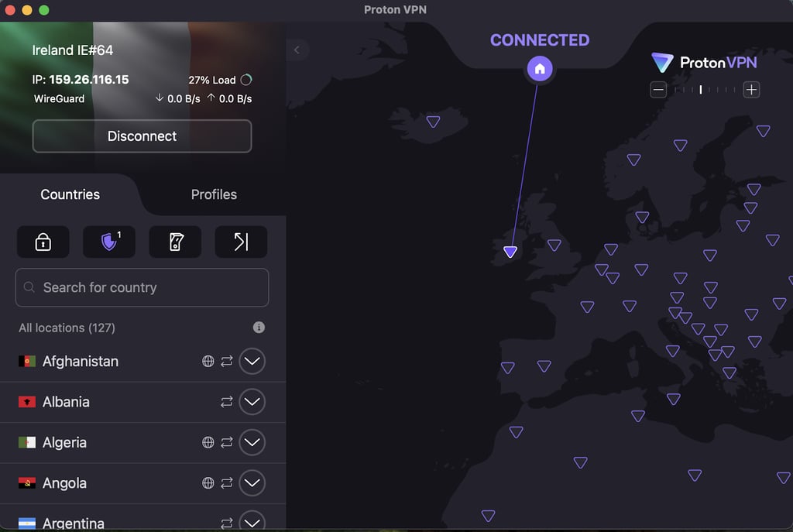The height and width of the screenshot is (532, 793).
Task: Click Angola smart routing globe icon
Action: click(x=208, y=482)
